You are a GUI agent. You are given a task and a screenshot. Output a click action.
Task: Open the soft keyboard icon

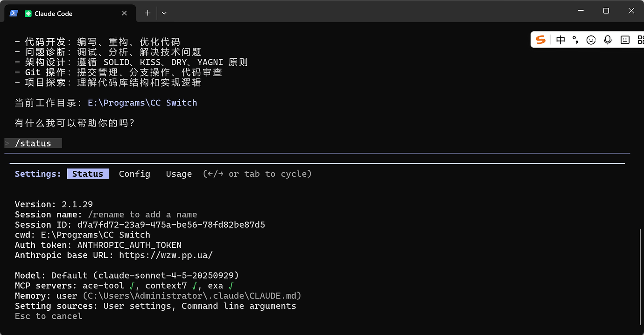(x=625, y=40)
